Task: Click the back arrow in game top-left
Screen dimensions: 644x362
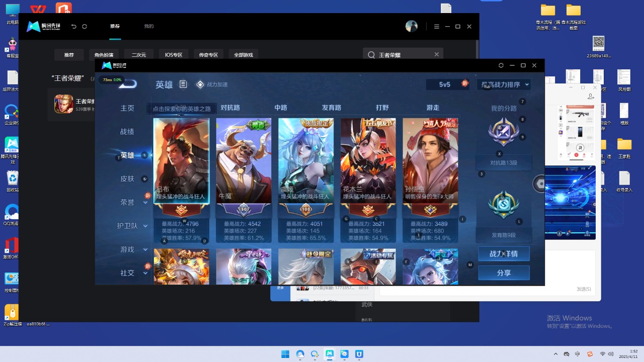Action: (x=128, y=83)
